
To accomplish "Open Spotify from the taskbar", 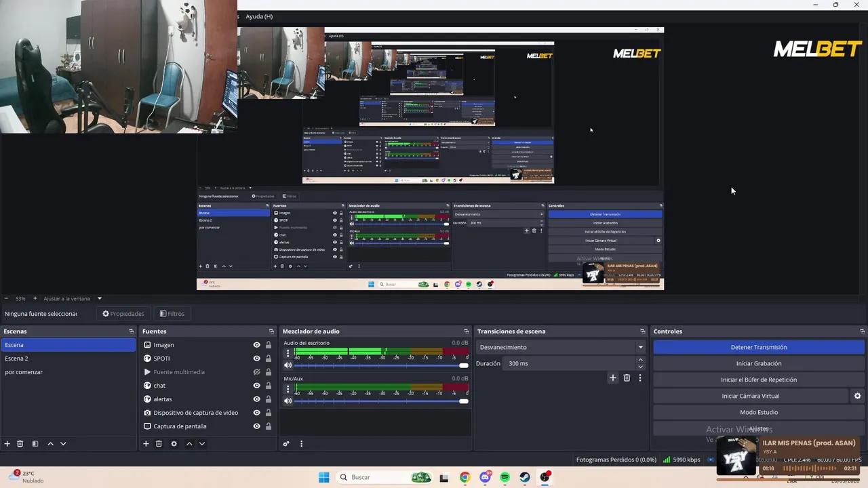I will click(x=505, y=477).
